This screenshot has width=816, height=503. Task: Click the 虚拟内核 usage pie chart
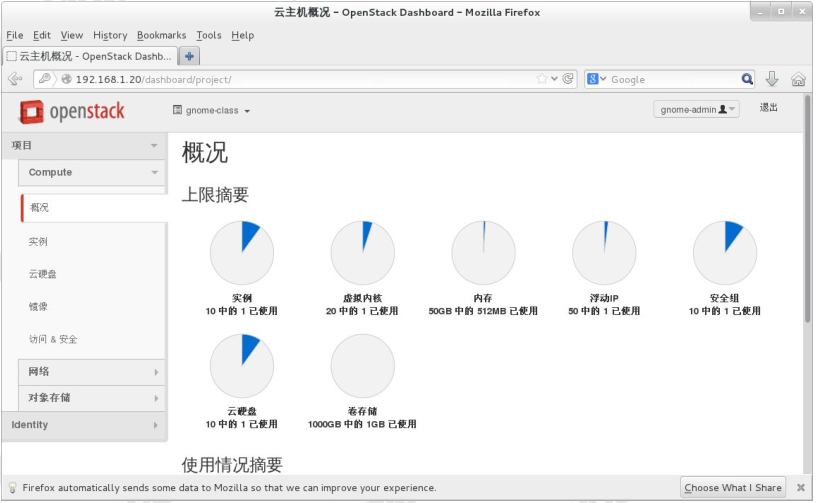(363, 253)
